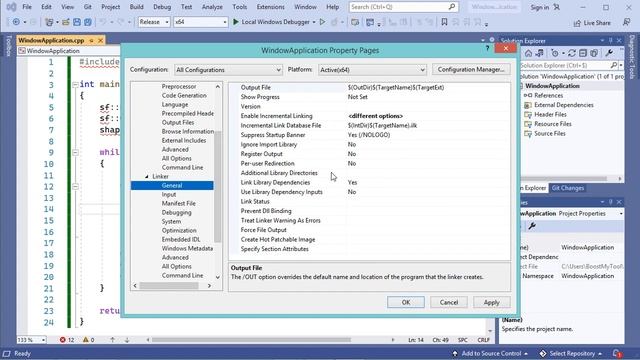Open the x64 solution platform dropdown
Viewport: 640px width, 360px height.
(200, 22)
